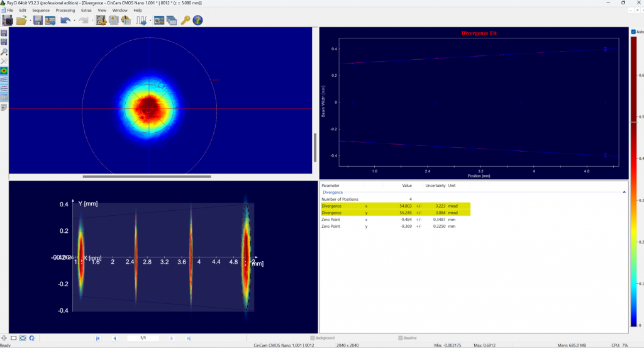Viewport: 644px width, 348px height.
Task: Go to next frame arrow
Action: click(172, 338)
